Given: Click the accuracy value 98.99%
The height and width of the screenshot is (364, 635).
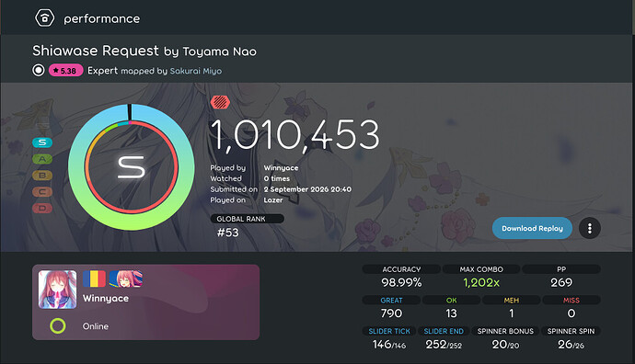Looking at the screenshot, I should (x=401, y=282).
